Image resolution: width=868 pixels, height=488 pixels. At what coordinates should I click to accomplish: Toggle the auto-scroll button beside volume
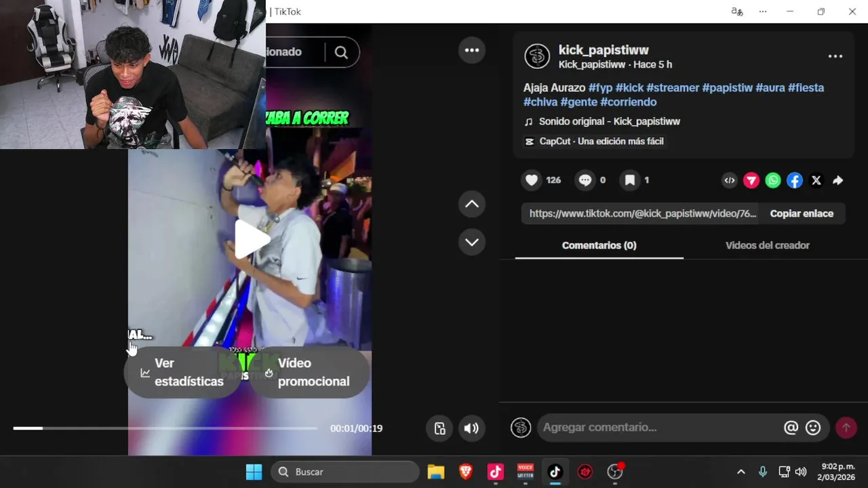point(440,428)
